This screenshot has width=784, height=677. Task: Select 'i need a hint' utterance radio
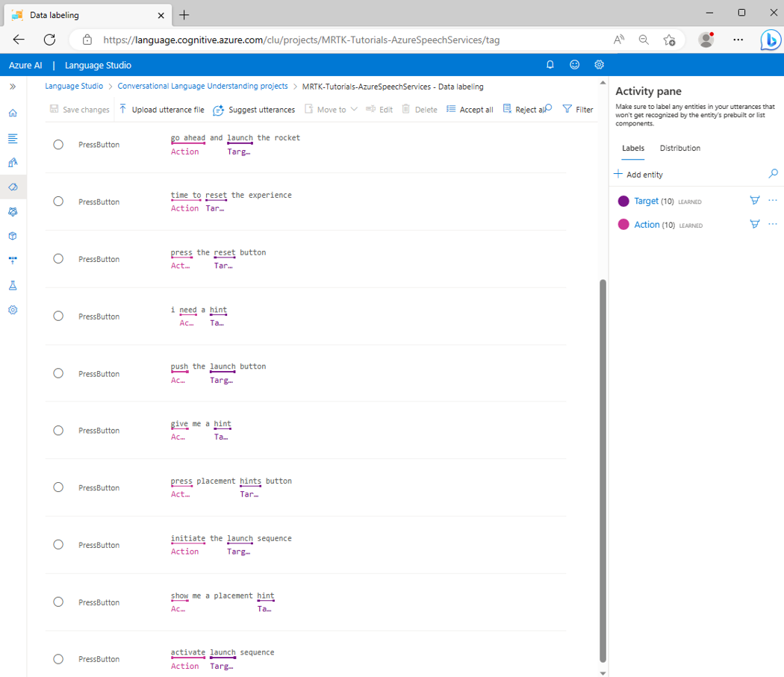[58, 316]
